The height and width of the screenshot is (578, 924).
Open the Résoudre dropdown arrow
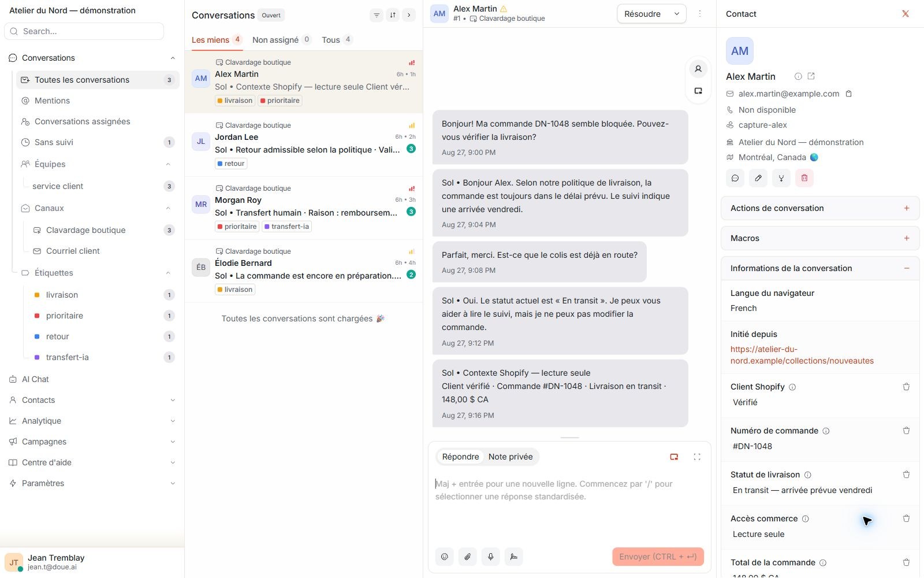677,14
